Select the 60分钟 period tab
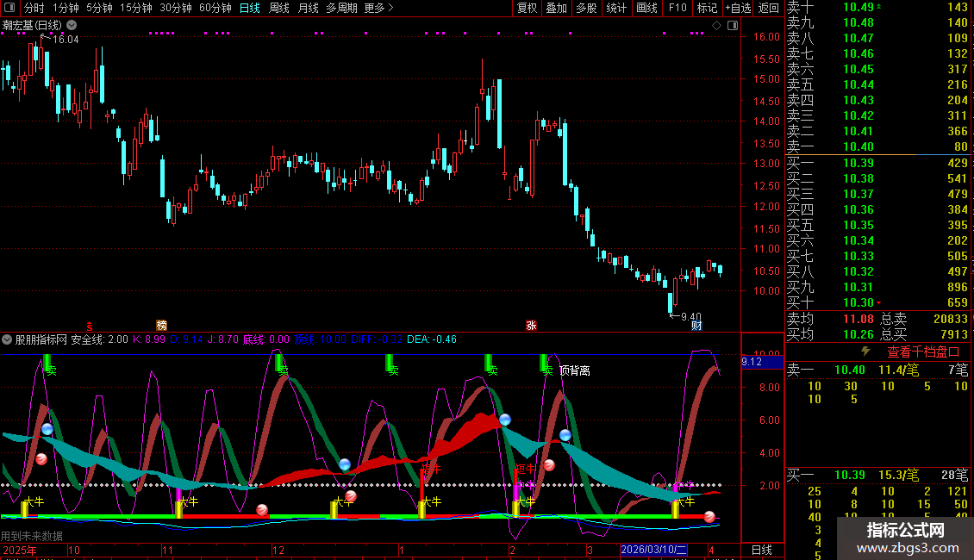974x560 pixels. 215,9
